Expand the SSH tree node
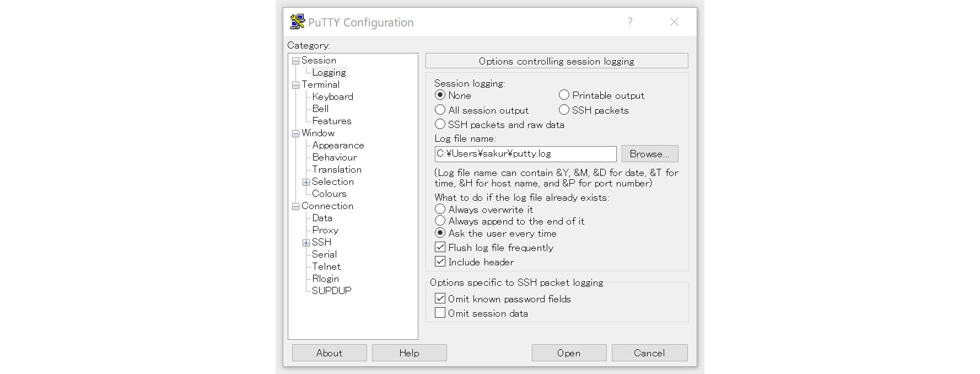The height and width of the screenshot is (374, 980). pyautogui.click(x=306, y=243)
